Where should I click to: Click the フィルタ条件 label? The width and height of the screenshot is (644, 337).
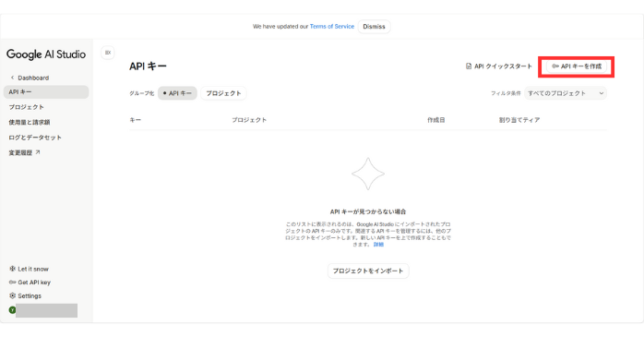(506, 93)
